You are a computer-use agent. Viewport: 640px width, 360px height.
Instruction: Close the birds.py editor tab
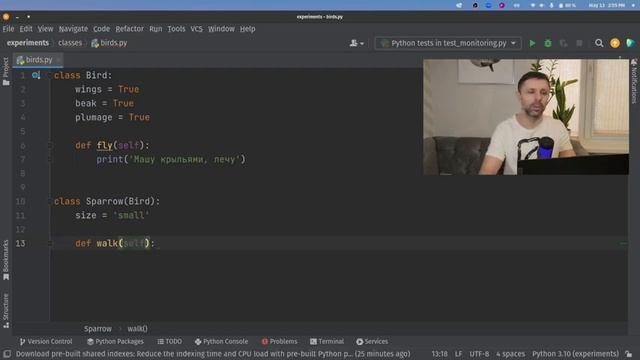pyautogui.click(x=58, y=60)
